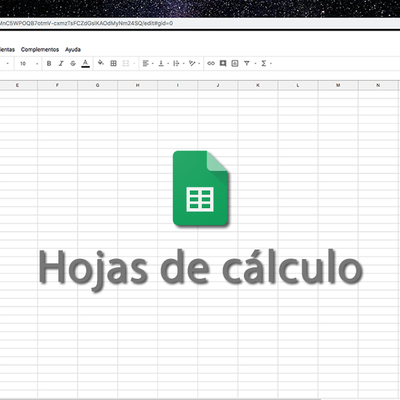Toggle the filter funnel icon

tap(247, 63)
